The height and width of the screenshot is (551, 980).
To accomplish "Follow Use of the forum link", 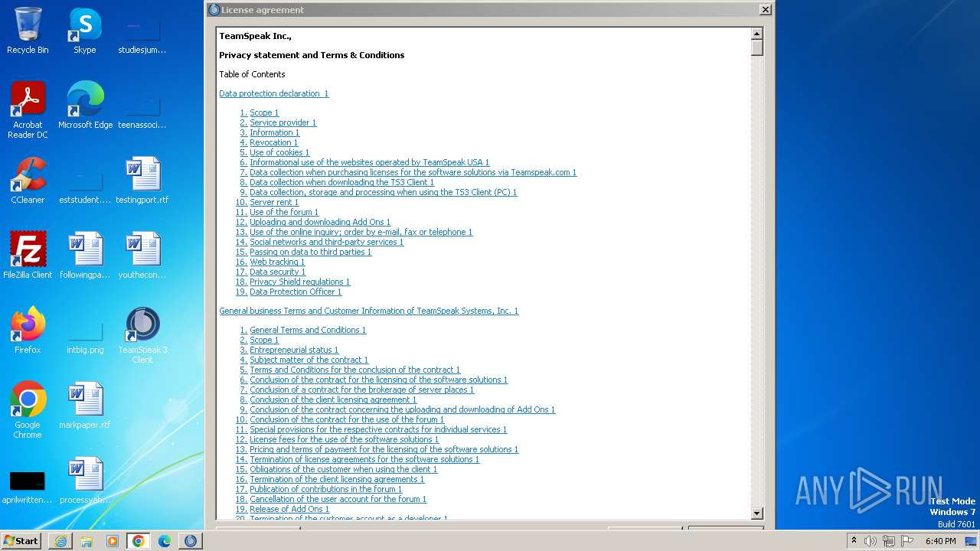I will [284, 212].
